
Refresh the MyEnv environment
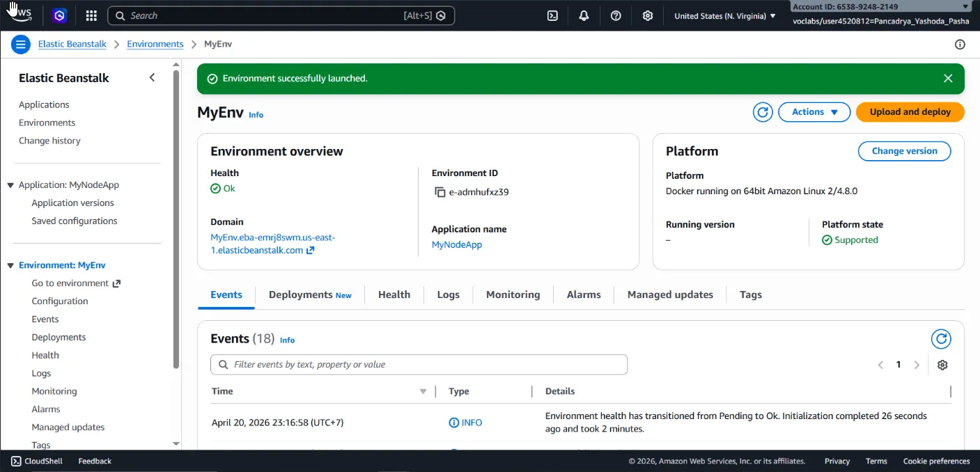(x=763, y=112)
